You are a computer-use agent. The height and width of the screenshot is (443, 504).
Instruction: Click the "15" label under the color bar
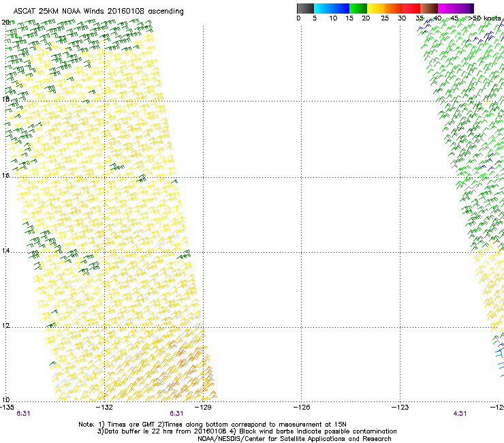pyautogui.click(x=349, y=18)
